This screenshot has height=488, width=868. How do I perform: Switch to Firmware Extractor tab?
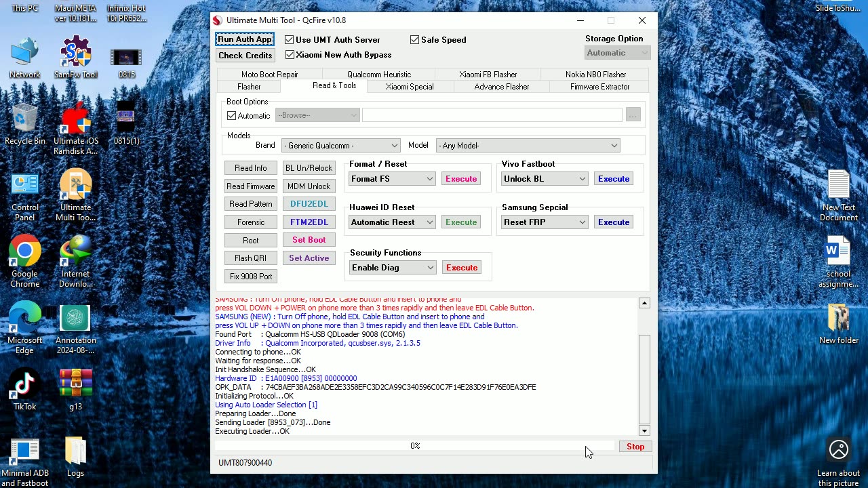(x=599, y=87)
